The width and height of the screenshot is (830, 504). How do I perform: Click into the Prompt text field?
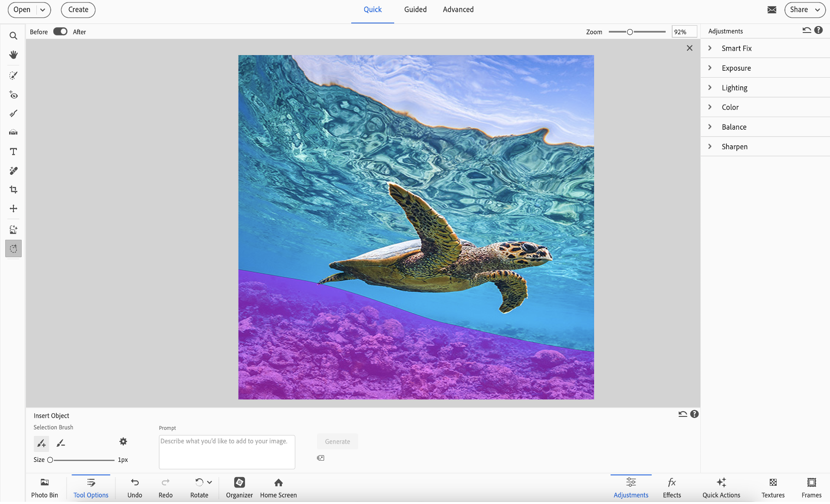(x=227, y=452)
